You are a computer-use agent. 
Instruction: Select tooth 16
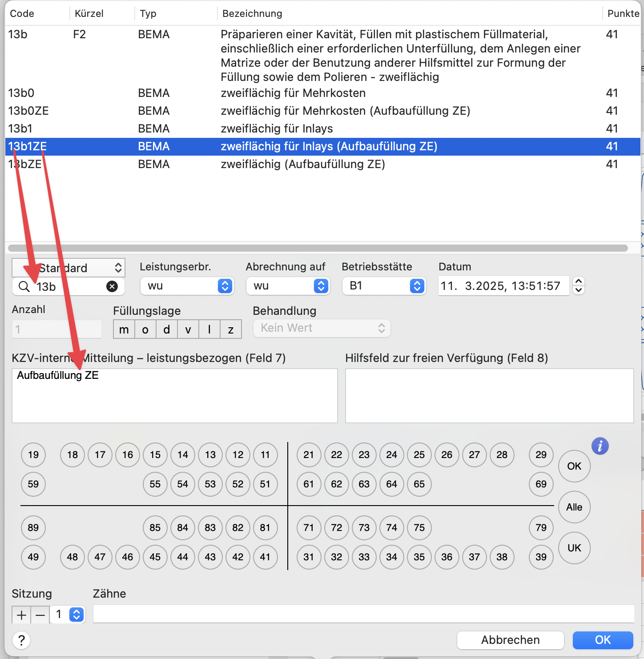[128, 454]
